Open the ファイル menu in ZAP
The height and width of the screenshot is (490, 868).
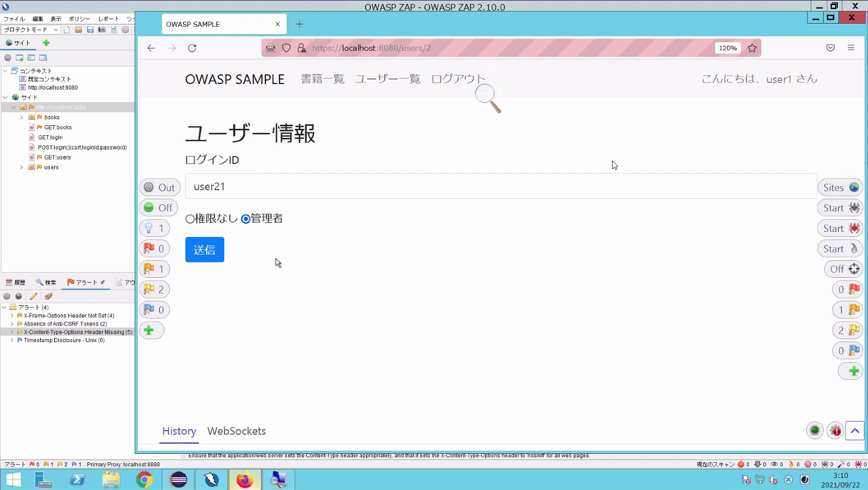tap(14, 19)
